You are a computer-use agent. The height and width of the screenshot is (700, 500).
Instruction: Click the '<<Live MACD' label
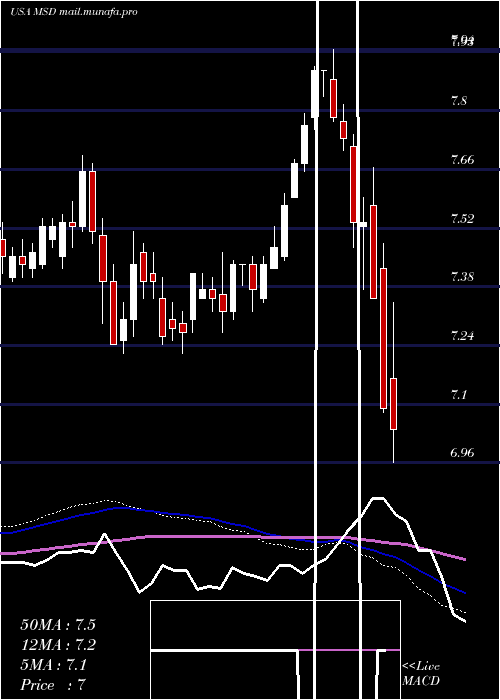[x=421, y=673]
